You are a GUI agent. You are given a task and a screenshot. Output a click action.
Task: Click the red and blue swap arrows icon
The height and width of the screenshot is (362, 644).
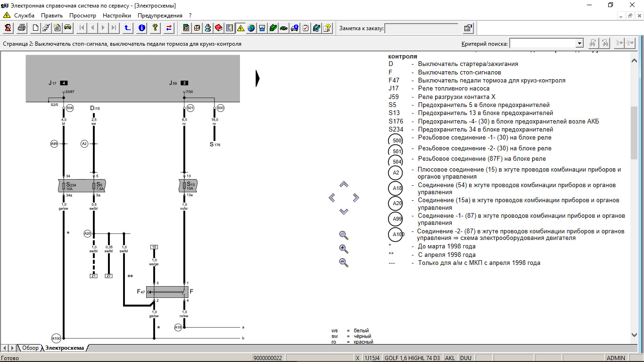tap(169, 28)
